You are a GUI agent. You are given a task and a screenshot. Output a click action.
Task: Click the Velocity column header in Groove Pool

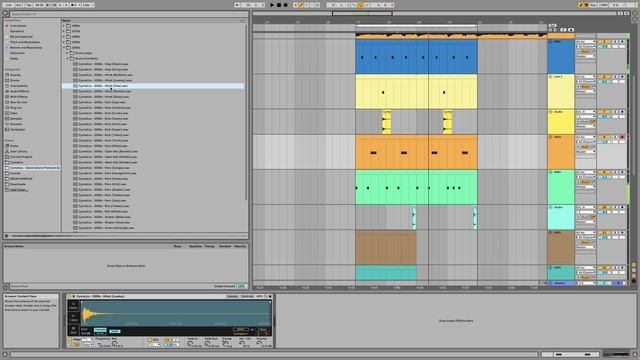240,246
